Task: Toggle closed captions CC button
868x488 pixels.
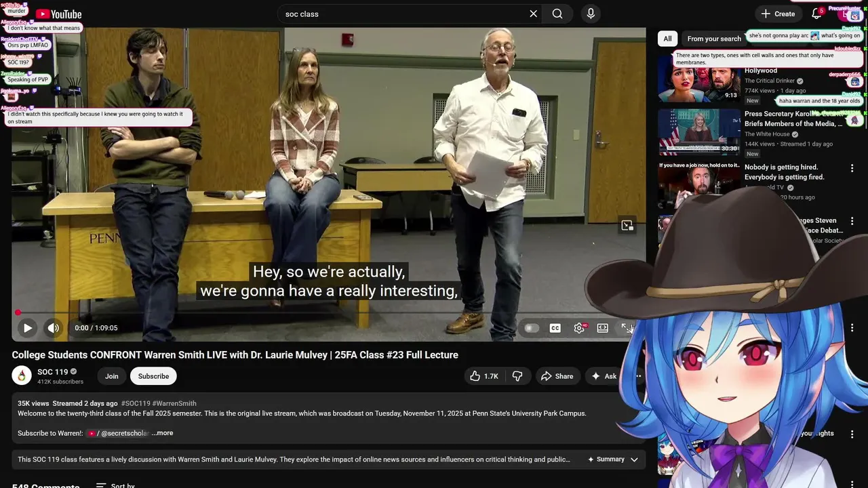Action: click(x=555, y=328)
